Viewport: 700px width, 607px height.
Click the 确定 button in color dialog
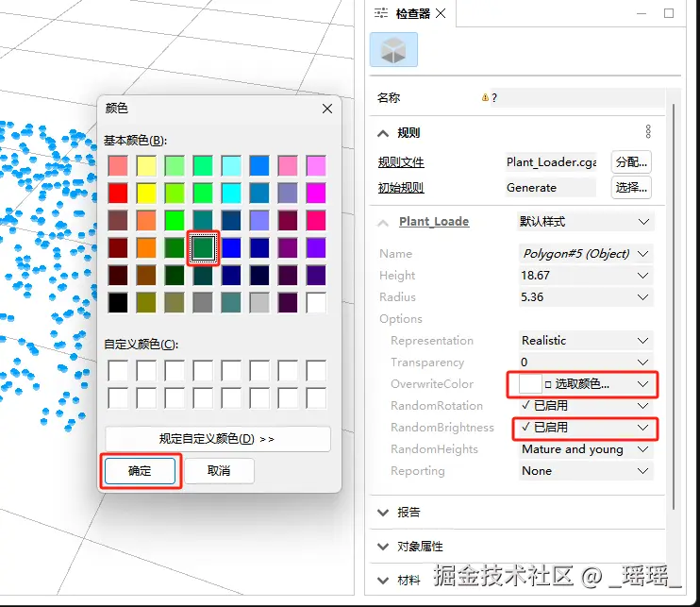tap(140, 471)
